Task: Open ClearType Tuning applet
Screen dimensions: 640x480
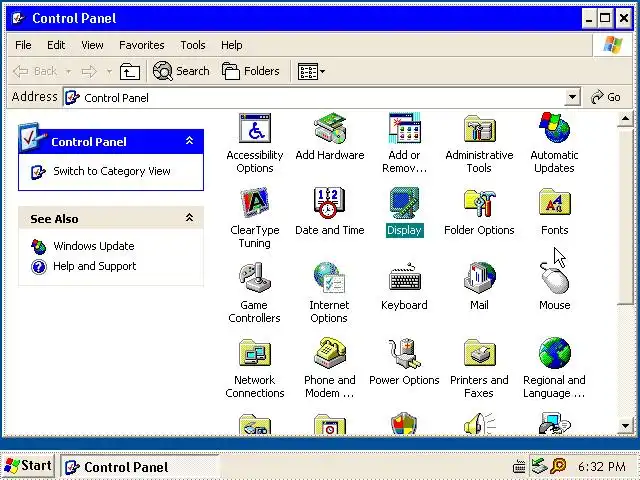Action: (255, 218)
